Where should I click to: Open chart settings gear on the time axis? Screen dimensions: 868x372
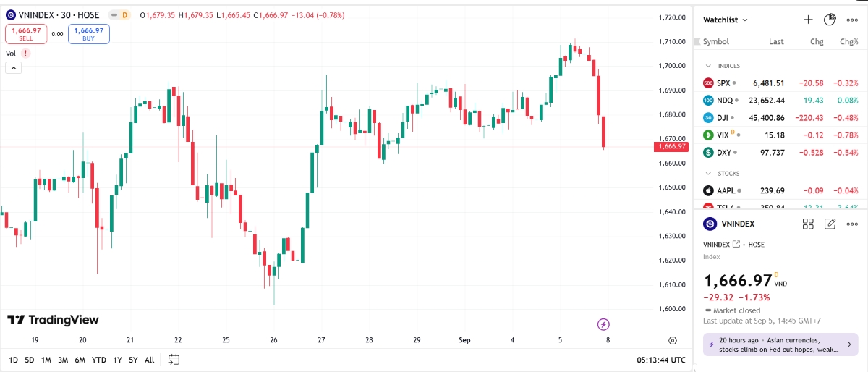point(673,340)
